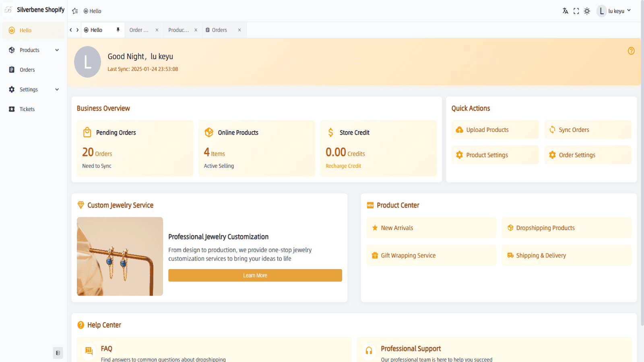This screenshot has height=362, width=644.
Task: Open the Online Products card
Action: point(257,148)
